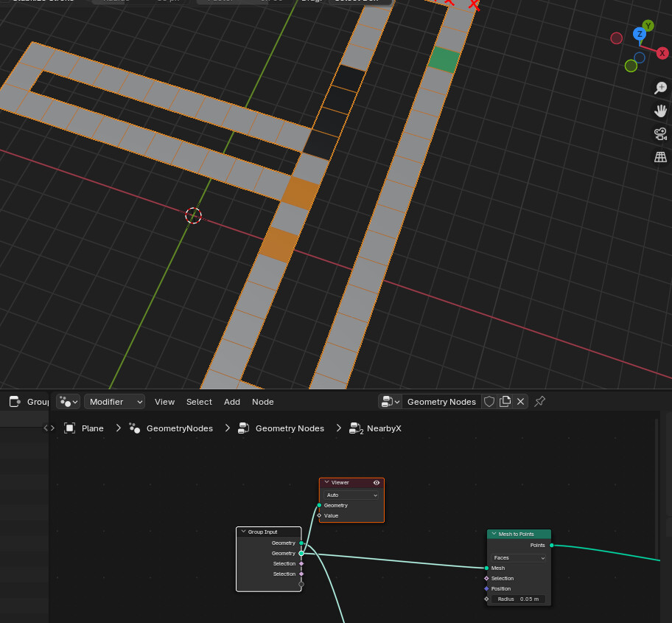Image resolution: width=672 pixels, height=623 pixels.
Task: Click the Radius input socket
Action: coord(486,599)
